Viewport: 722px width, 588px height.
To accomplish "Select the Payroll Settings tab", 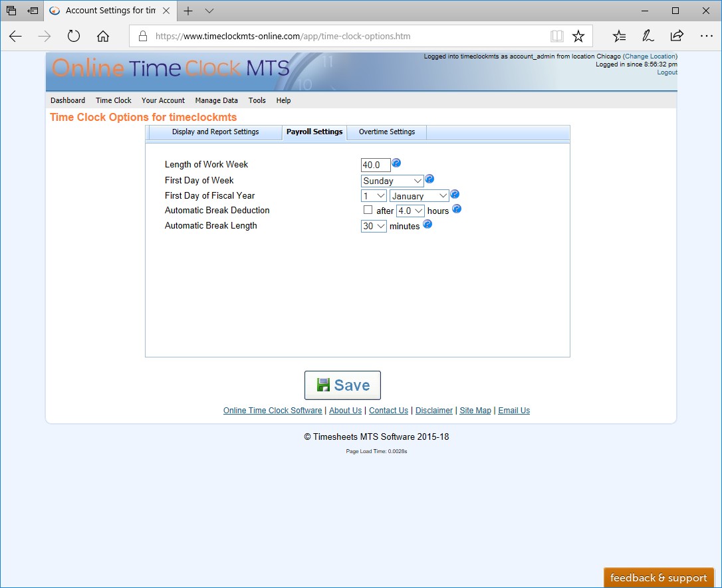I will coord(314,132).
